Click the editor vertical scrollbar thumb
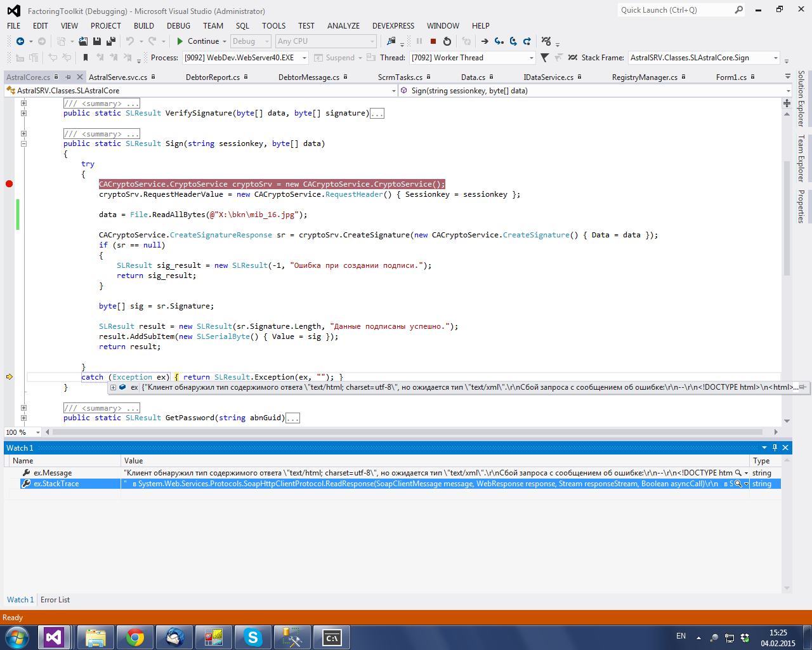This screenshot has width=812, height=650. [x=787, y=218]
